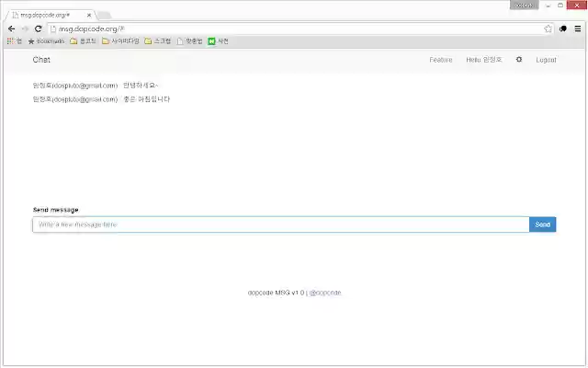Click the second chat message text
The height and width of the screenshot is (368, 588).
(147, 99)
